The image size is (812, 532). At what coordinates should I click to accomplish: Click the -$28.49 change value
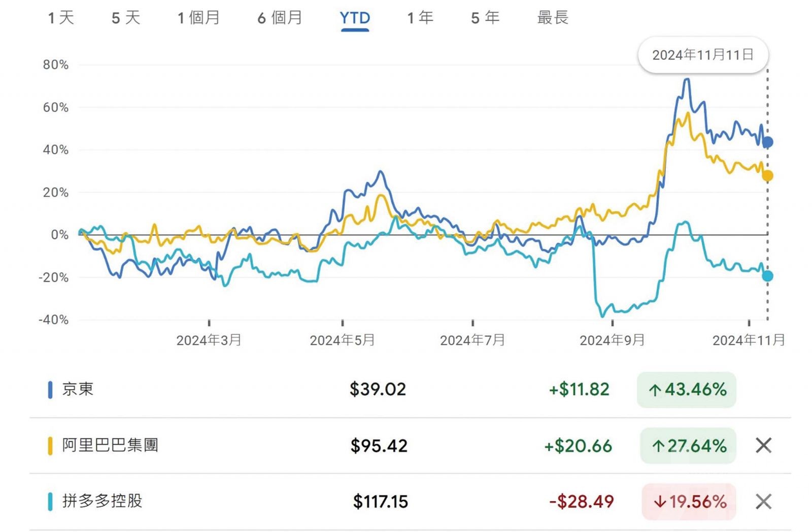point(582,502)
